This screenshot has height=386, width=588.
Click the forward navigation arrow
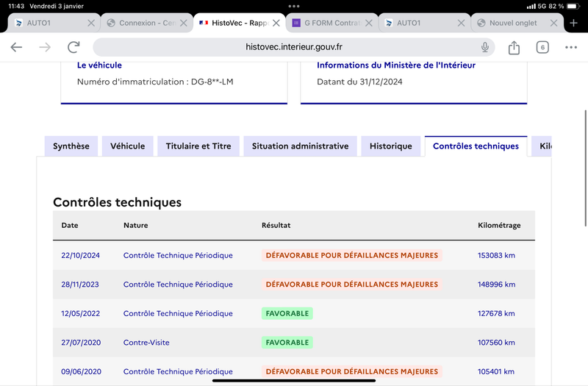coord(45,47)
